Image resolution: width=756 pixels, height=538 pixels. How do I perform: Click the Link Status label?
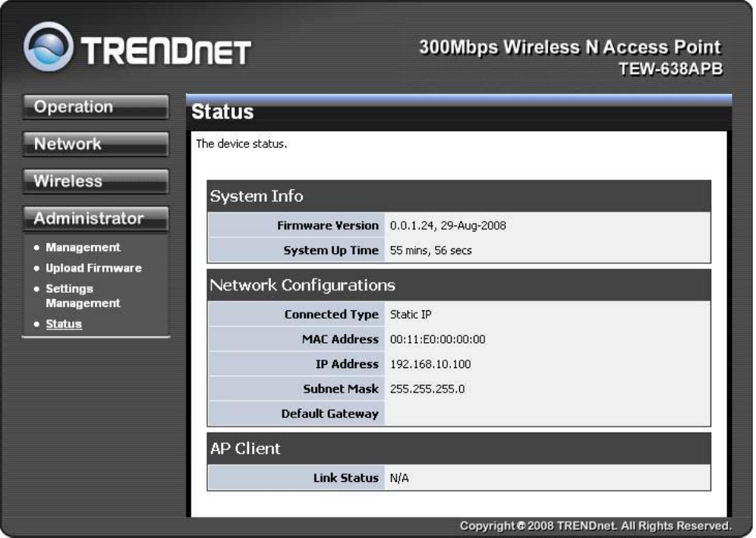345,478
